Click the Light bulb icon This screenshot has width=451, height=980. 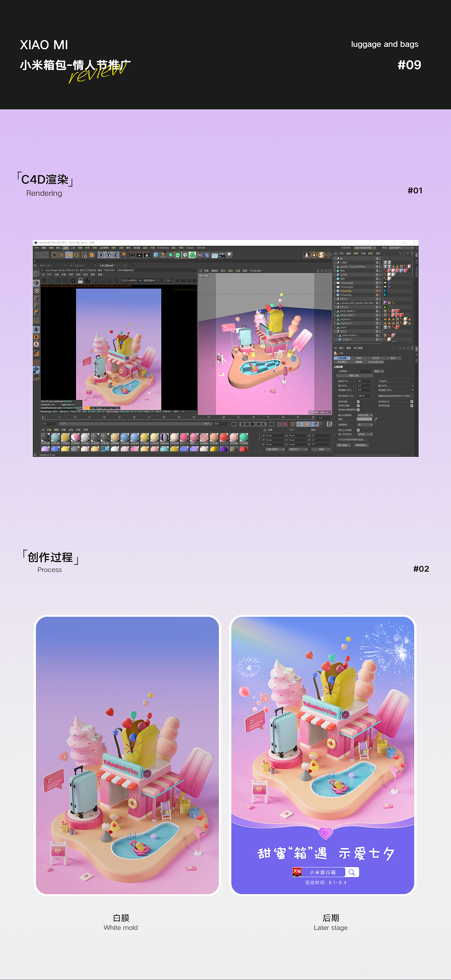(x=230, y=255)
